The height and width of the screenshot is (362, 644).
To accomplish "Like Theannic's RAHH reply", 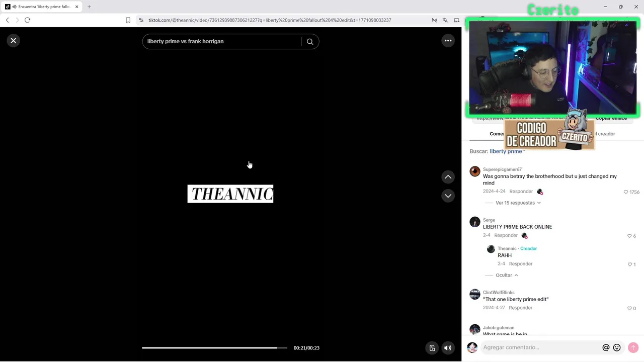I will (629, 264).
